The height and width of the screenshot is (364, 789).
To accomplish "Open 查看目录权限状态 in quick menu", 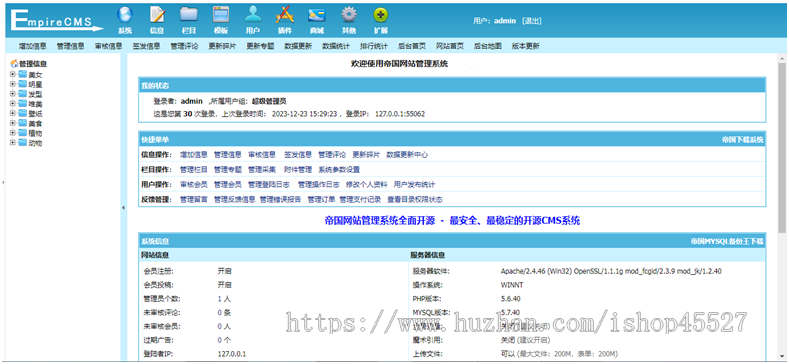I will pyautogui.click(x=415, y=199).
